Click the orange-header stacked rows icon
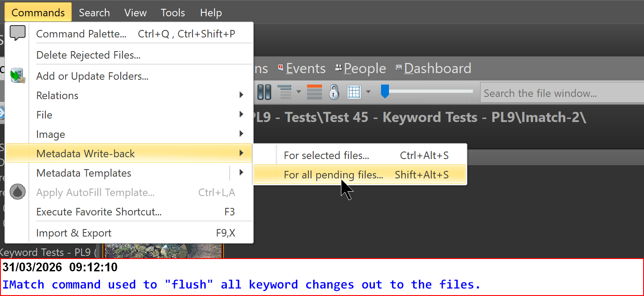The image size is (644, 296). tap(315, 92)
